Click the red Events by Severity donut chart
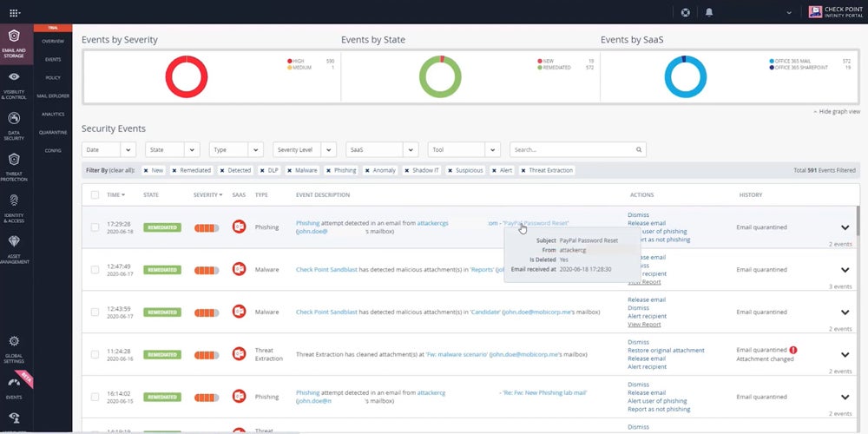Viewport: 868px width, 434px height. tap(187, 76)
